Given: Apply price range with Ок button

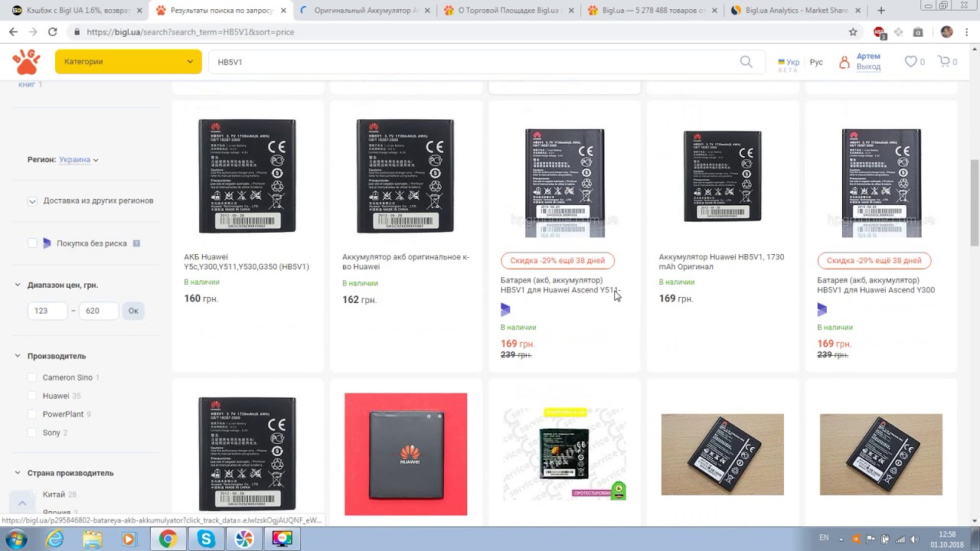Looking at the screenshot, I should 133,311.
